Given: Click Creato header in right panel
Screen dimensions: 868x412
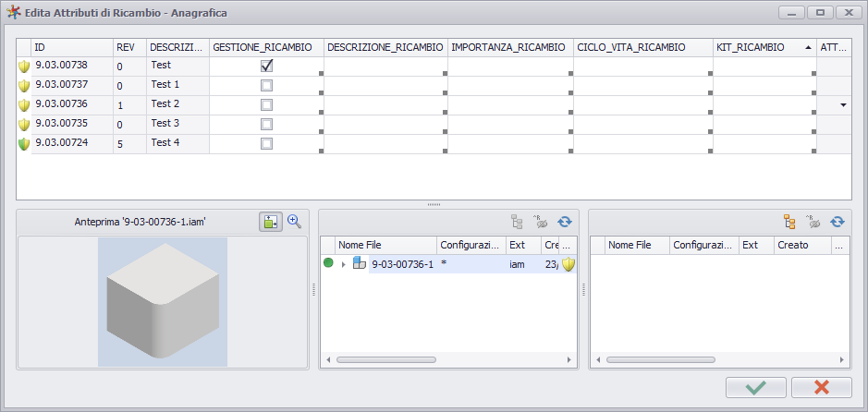Looking at the screenshot, I should 802,245.
